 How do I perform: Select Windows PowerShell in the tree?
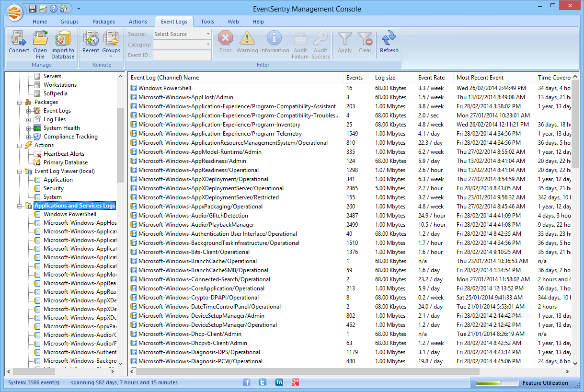(x=70, y=214)
